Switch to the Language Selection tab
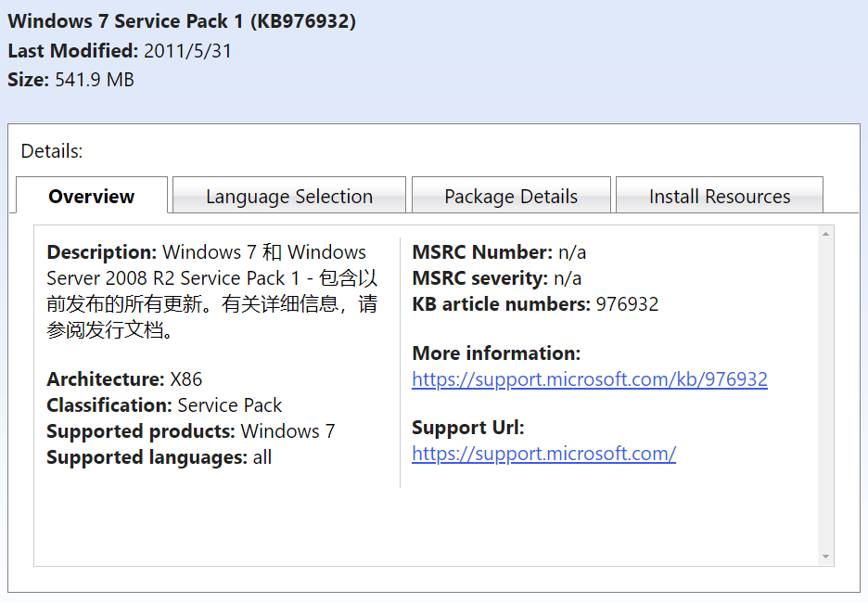This screenshot has width=868, height=603. pyautogui.click(x=288, y=196)
